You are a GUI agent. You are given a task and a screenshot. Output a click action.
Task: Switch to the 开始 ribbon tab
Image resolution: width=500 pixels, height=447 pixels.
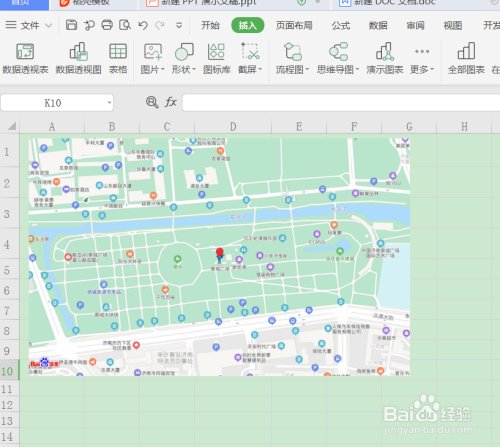coord(210,25)
